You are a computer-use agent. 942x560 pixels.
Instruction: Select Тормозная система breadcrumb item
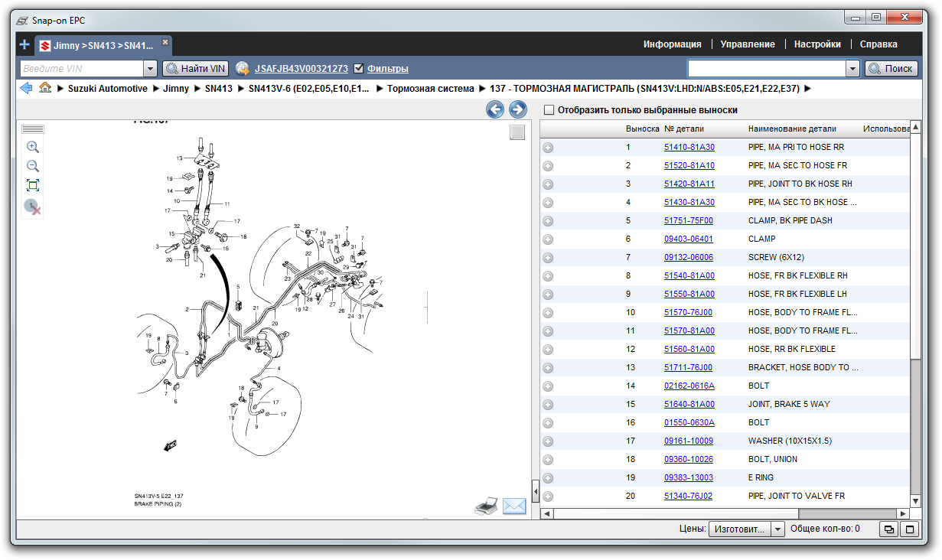pyautogui.click(x=431, y=89)
